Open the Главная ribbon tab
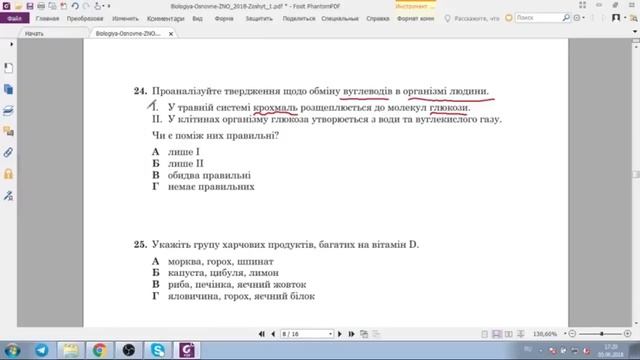This screenshot has width=640, height=360. point(47,18)
